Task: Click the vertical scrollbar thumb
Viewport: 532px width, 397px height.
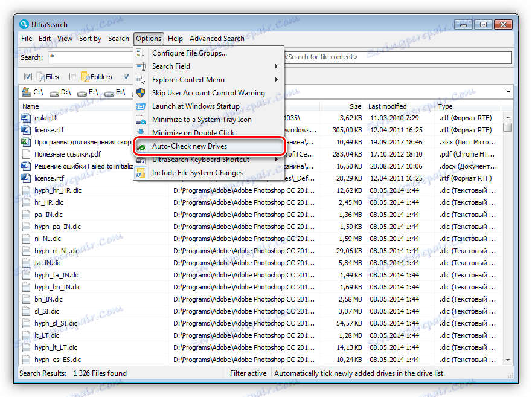Action: tap(508, 127)
